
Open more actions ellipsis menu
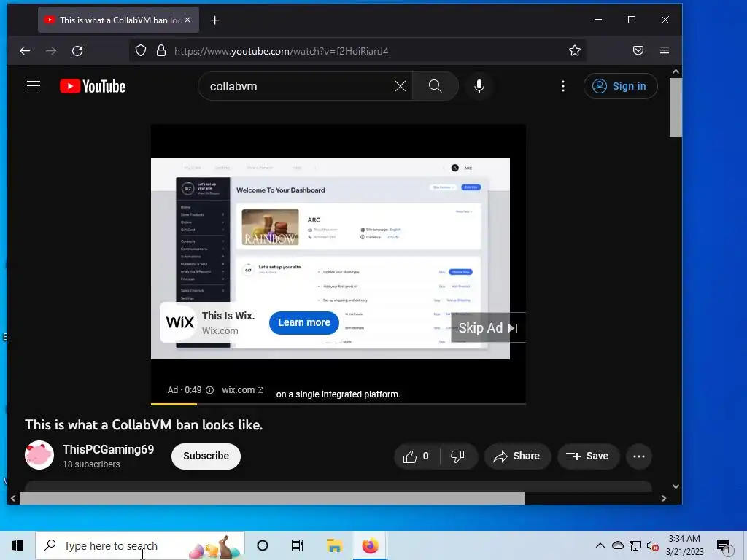pos(639,456)
